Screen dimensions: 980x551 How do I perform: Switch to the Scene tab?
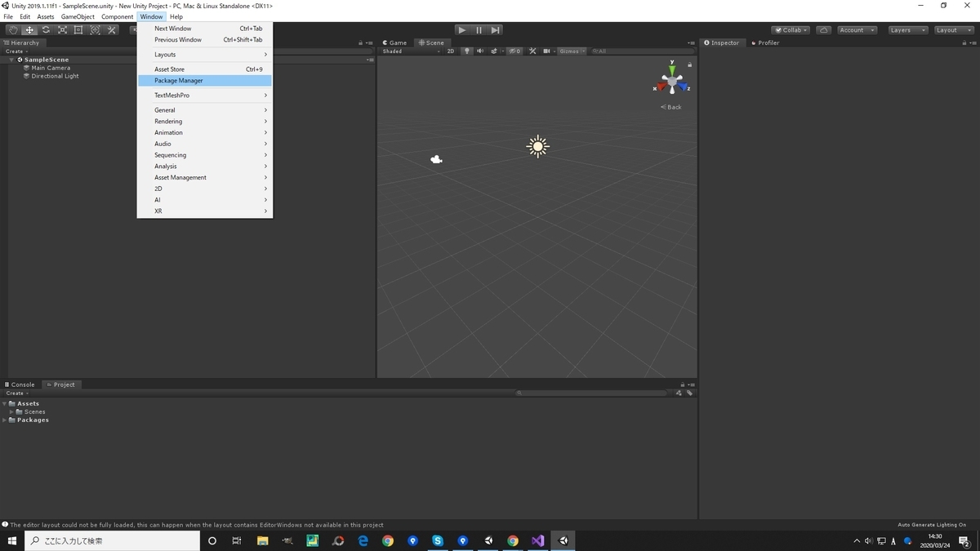tap(432, 42)
